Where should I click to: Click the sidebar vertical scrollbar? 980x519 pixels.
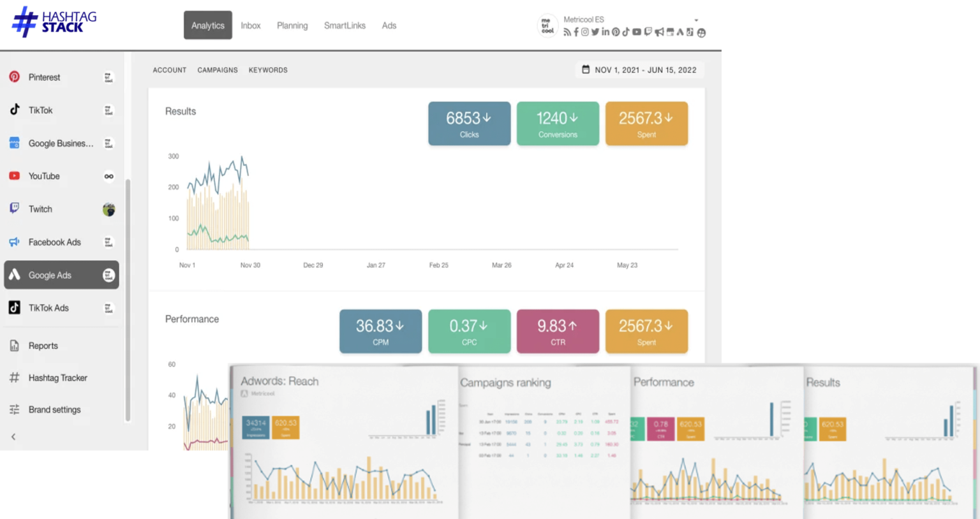coord(128,300)
